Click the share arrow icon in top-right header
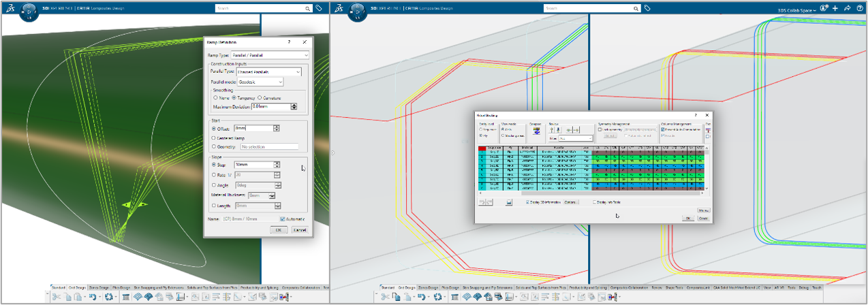The image size is (868, 305). coord(847,8)
